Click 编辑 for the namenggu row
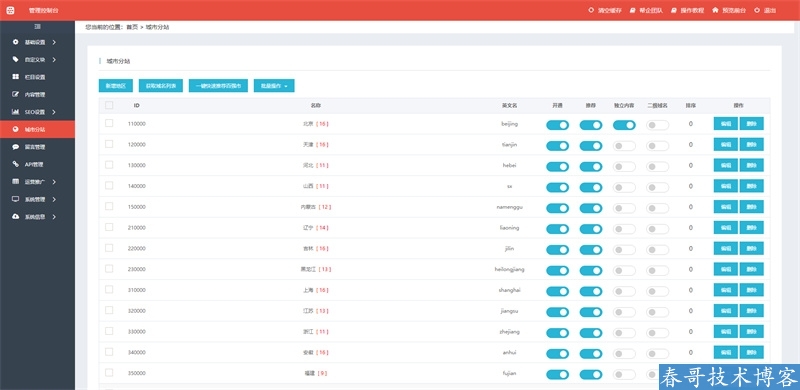 tap(726, 207)
